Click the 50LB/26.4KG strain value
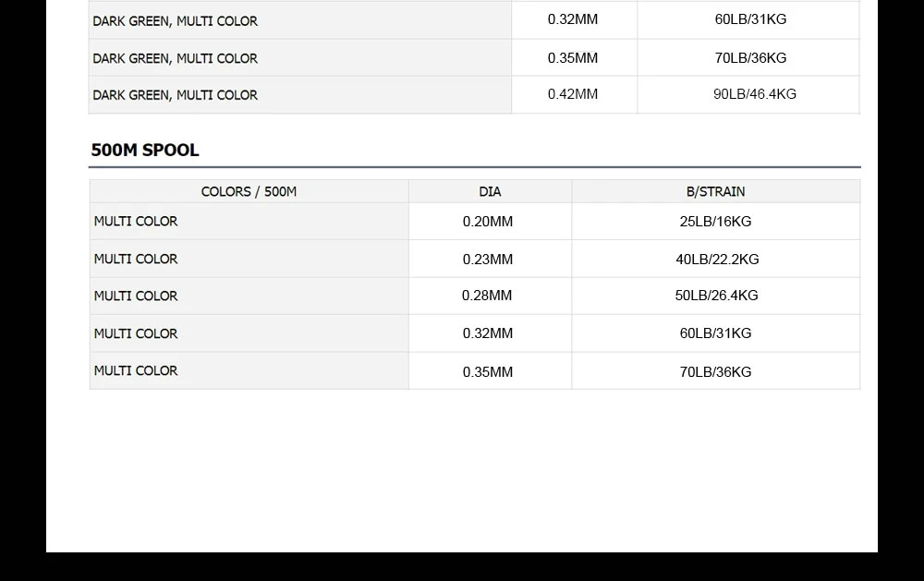The width and height of the screenshot is (924, 581). pyautogui.click(x=716, y=296)
